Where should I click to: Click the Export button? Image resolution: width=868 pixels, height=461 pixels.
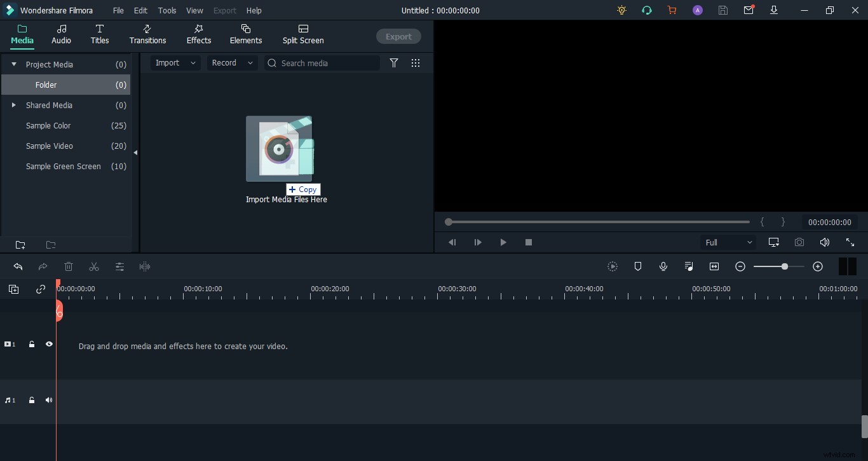[398, 36]
